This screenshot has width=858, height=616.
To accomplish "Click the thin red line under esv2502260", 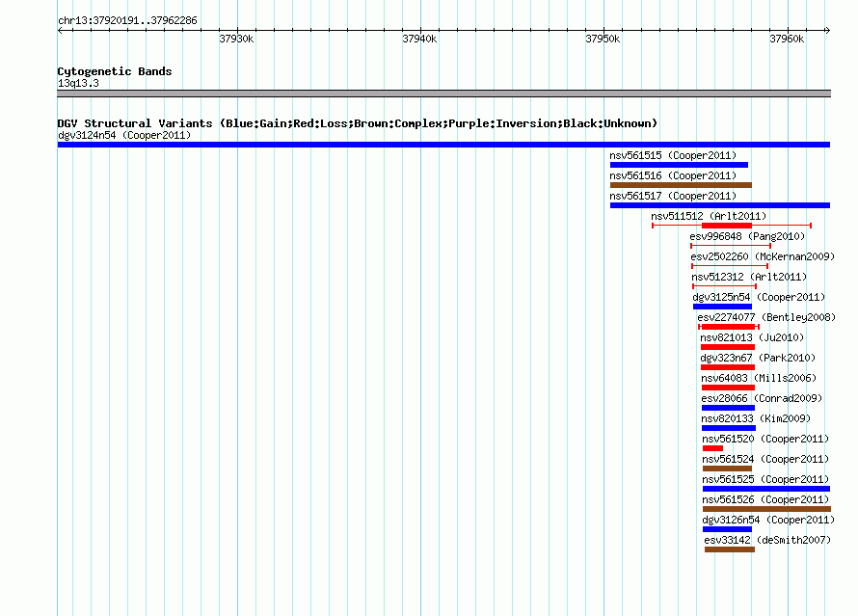I will click(730, 266).
